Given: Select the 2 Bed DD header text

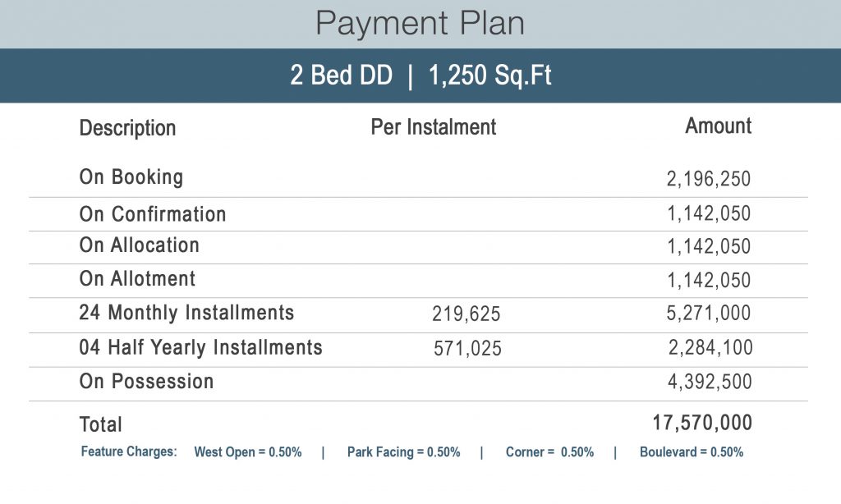Looking at the screenshot, I should pos(334,76).
